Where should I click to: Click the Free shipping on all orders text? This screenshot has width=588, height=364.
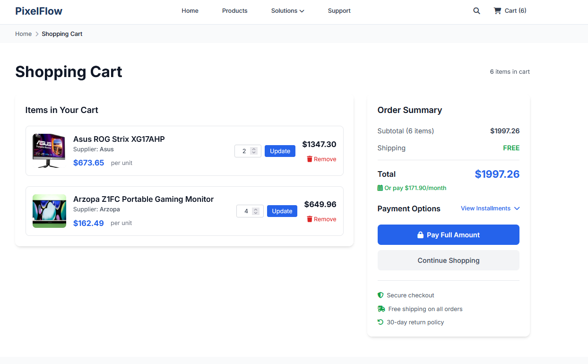coord(425,309)
